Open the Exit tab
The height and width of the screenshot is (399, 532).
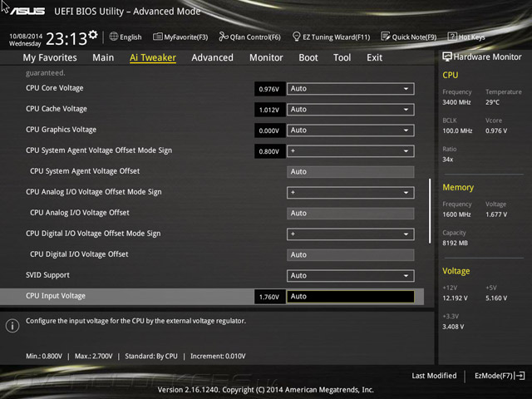[375, 57]
